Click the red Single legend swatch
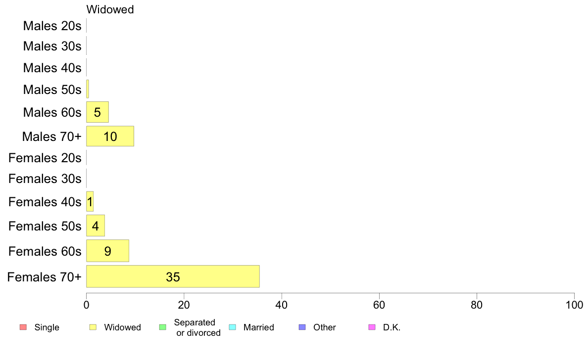 coord(23,327)
